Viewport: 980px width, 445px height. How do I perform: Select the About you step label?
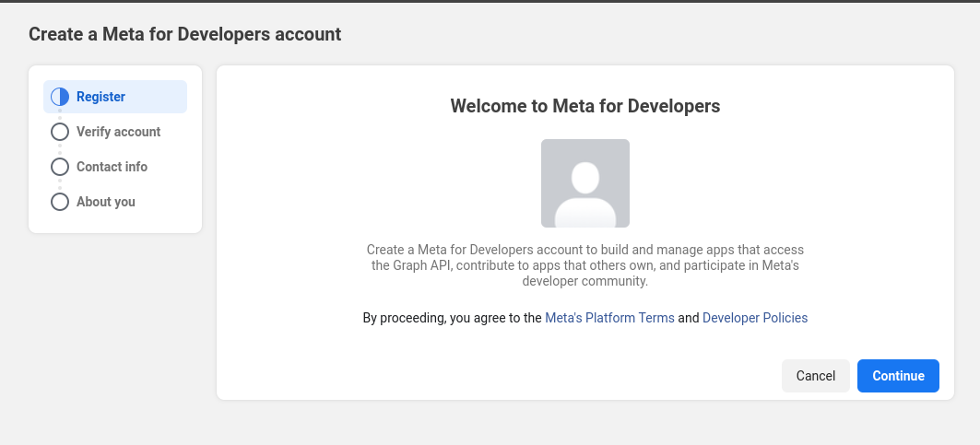coord(105,202)
